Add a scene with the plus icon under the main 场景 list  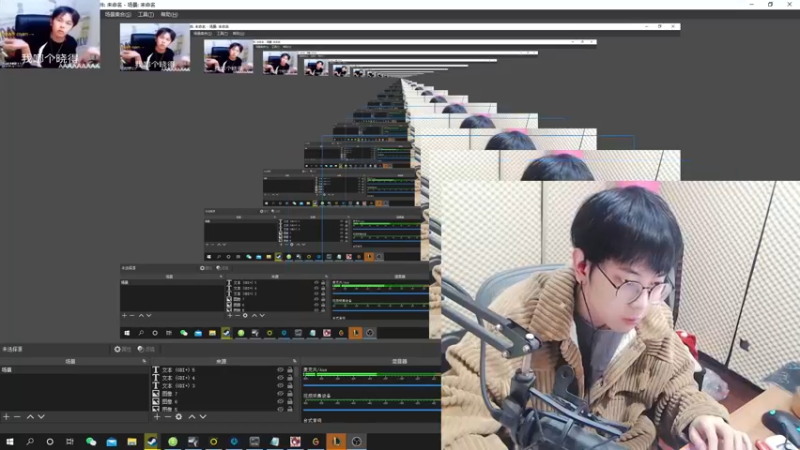point(6,417)
